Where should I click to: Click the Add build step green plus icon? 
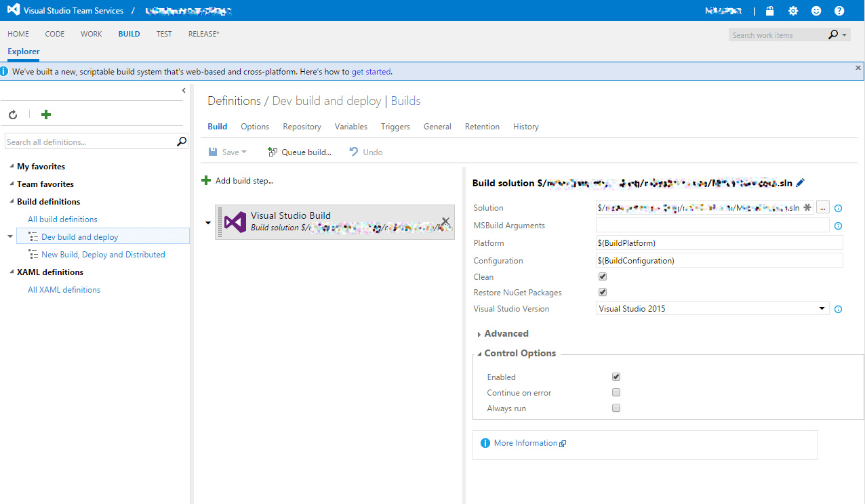pos(205,180)
